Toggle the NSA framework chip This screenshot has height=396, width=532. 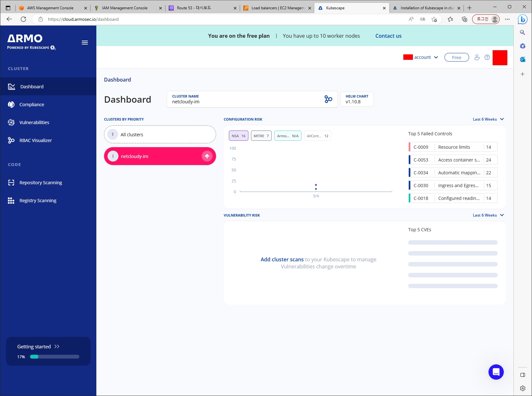[x=238, y=136]
